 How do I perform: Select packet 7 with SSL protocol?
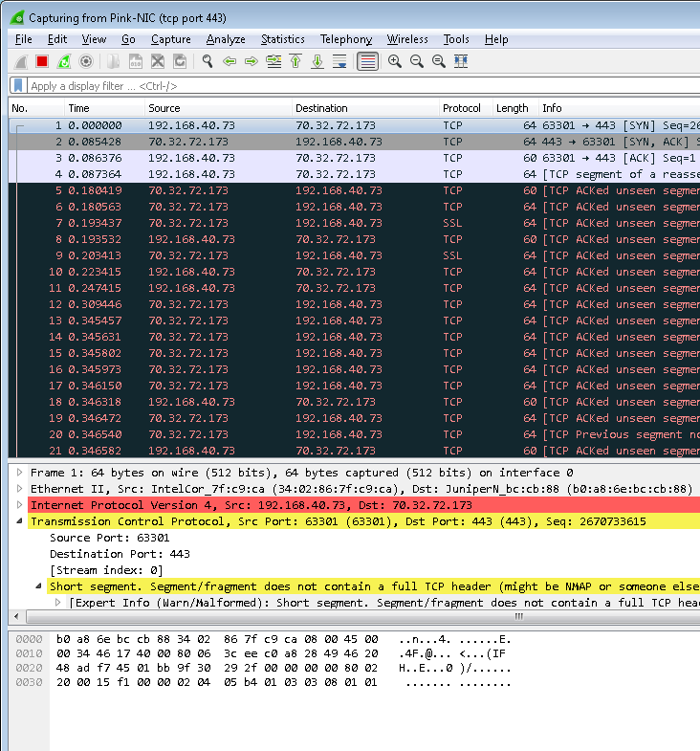(x=355, y=223)
